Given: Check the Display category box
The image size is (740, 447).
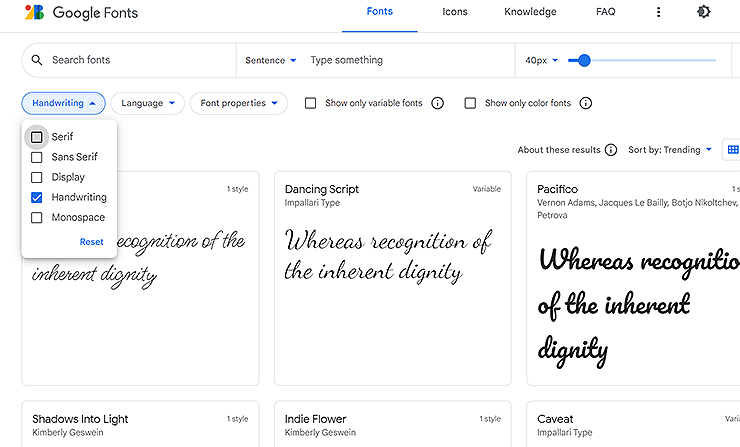Looking at the screenshot, I should pyautogui.click(x=36, y=177).
